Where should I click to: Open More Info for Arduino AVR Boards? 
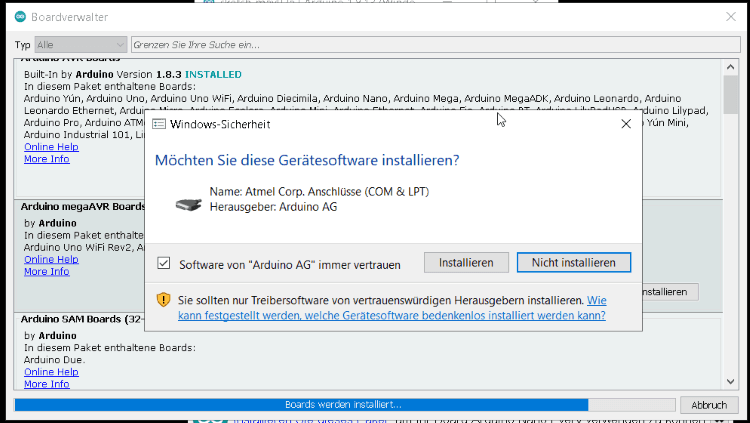click(x=47, y=159)
